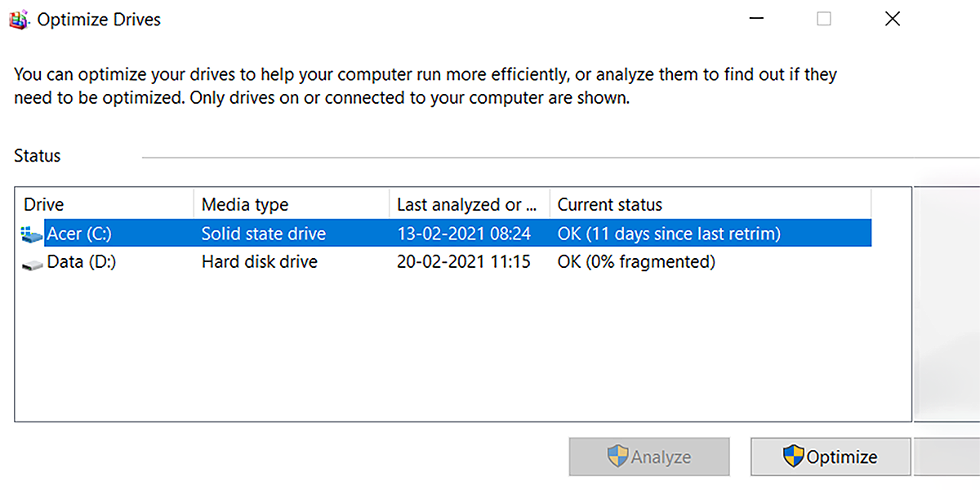Click the Last analyzed column header
Viewport: 980px width, 490px height.
(465, 204)
